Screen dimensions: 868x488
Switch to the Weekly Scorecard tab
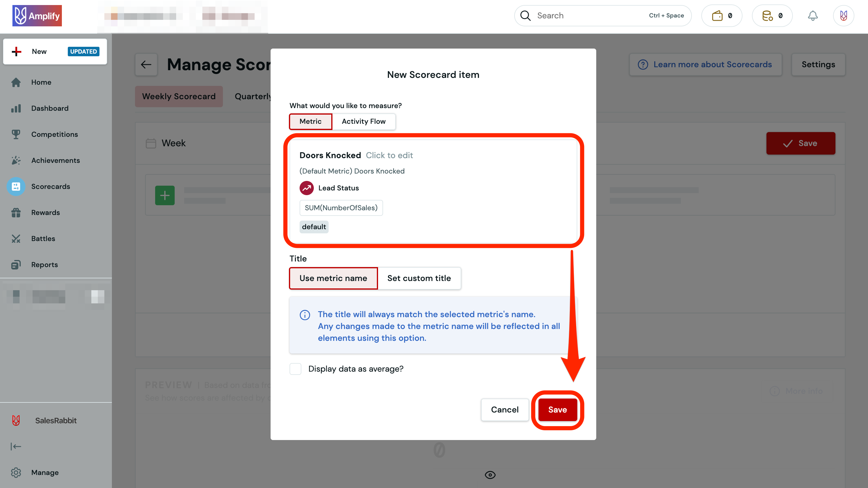click(x=179, y=97)
